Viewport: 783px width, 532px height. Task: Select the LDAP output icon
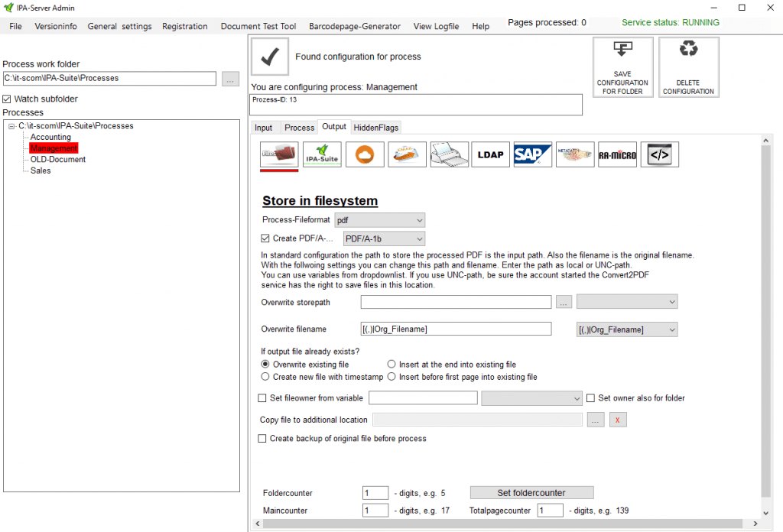pyautogui.click(x=490, y=154)
